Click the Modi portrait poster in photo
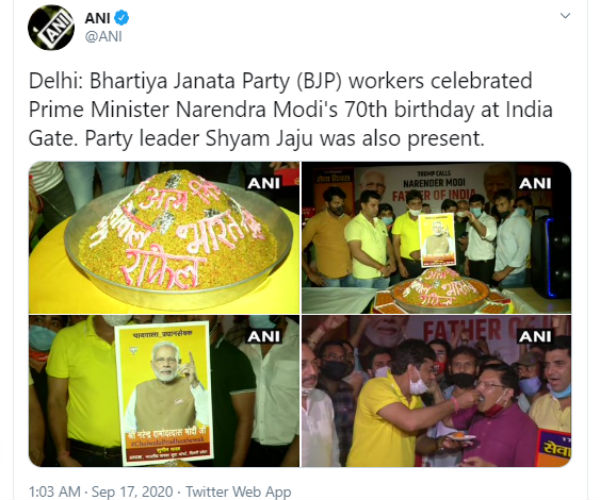Screen dimensions: 600x500 point(165,393)
